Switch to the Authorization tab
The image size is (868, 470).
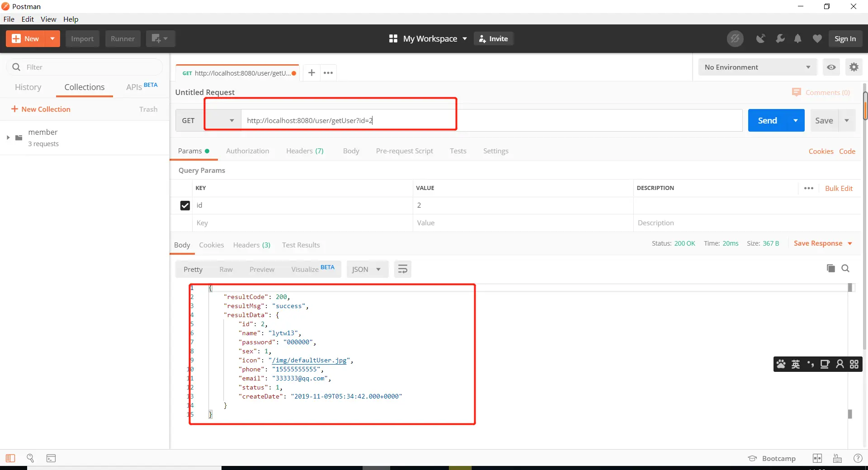[248, 151]
